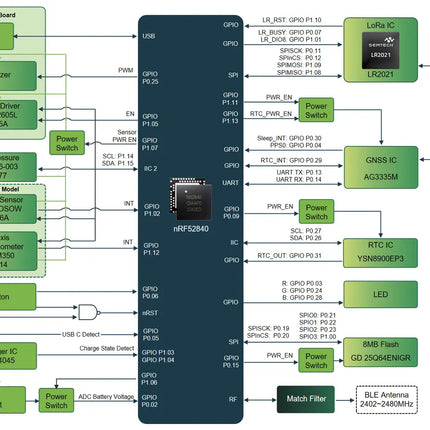
Task: Click the USB C Detect label
Action: point(81,334)
